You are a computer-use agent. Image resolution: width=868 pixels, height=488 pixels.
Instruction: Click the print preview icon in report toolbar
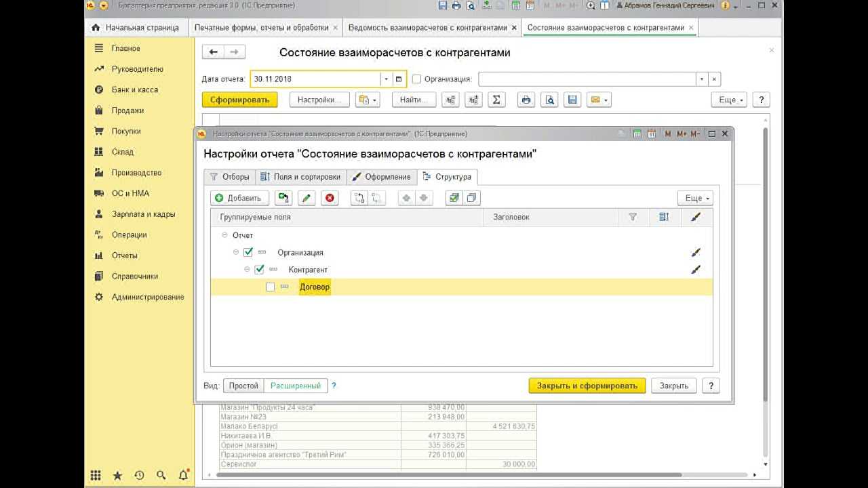click(550, 100)
